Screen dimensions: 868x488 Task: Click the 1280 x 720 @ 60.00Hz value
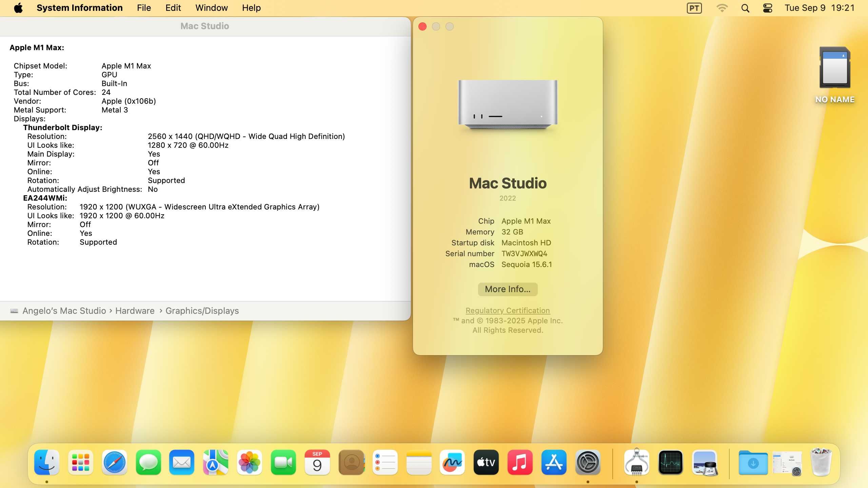point(188,145)
